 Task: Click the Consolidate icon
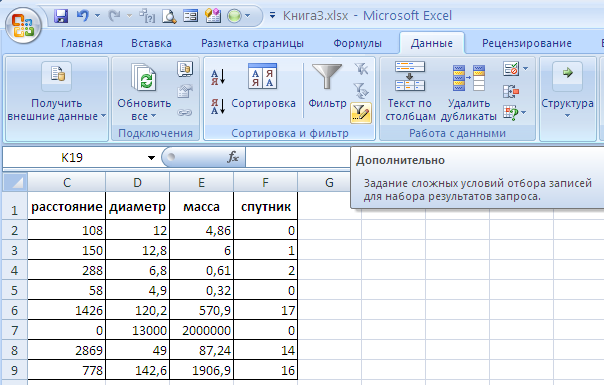(x=511, y=91)
